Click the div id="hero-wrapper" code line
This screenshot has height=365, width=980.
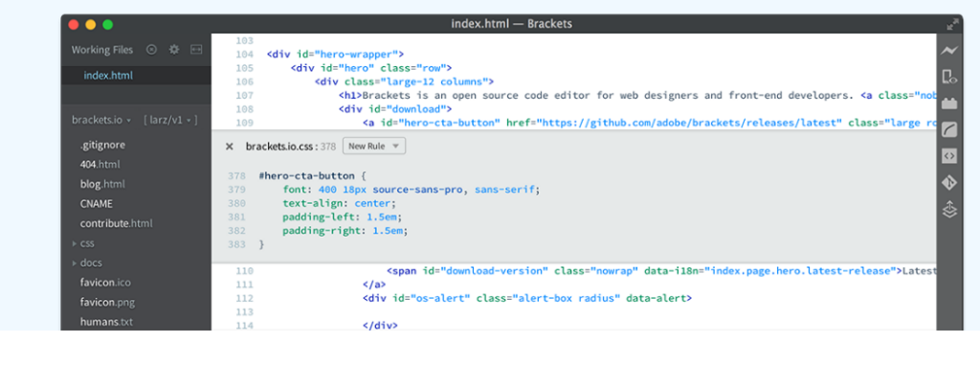(335, 55)
